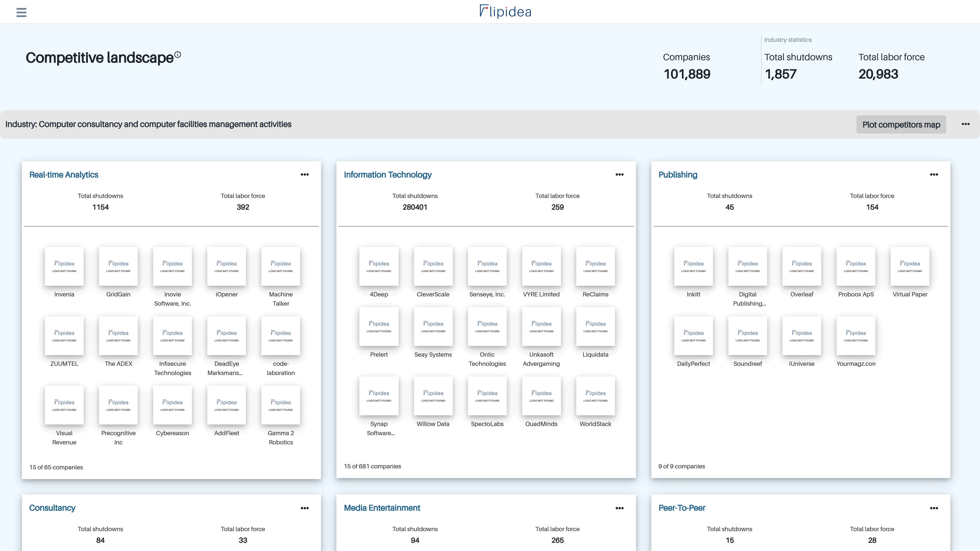Select the iOpener company logo tile

point(226,266)
